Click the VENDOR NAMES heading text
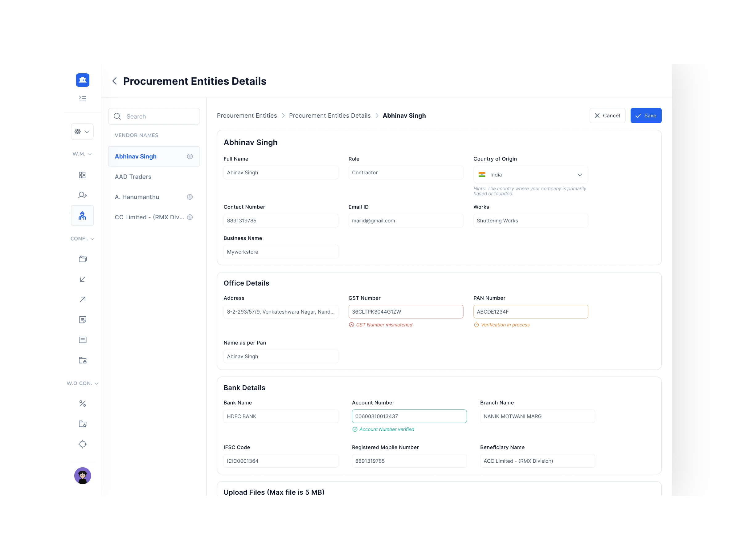Image resolution: width=736 pixels, height=560 pixels. 137,135
